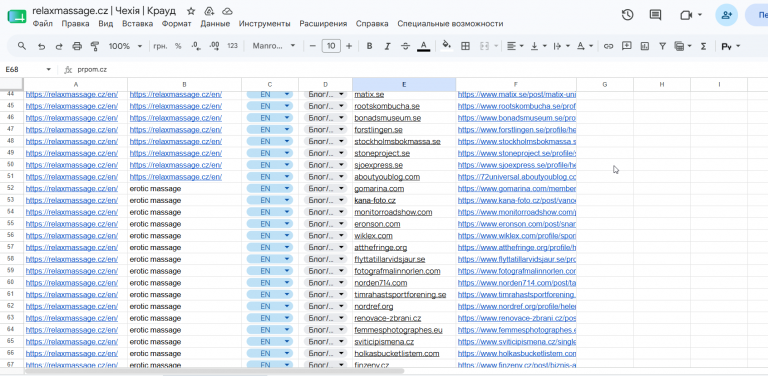This screenshot has height=376, width=768.
Task: Toggle Bold formatting
Action: tap(370, 46)
